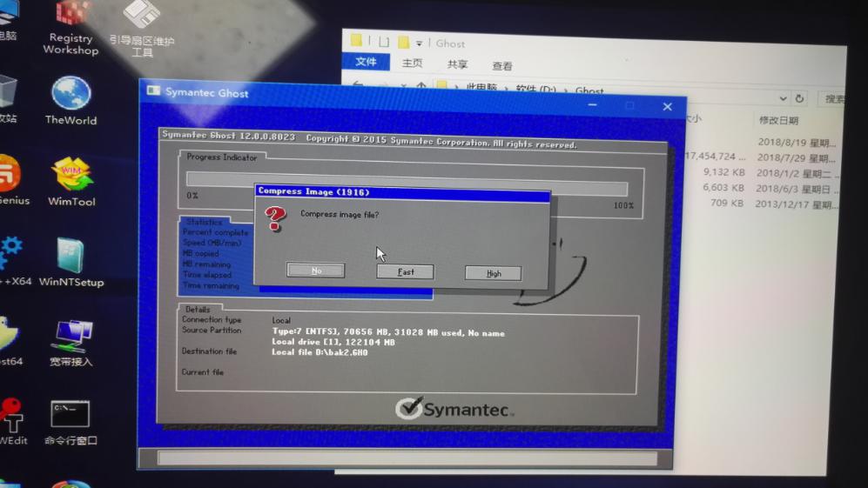Click the up arrow in Explorer navigation
Screen dimensions: 868x488
(x=421, y=85)
